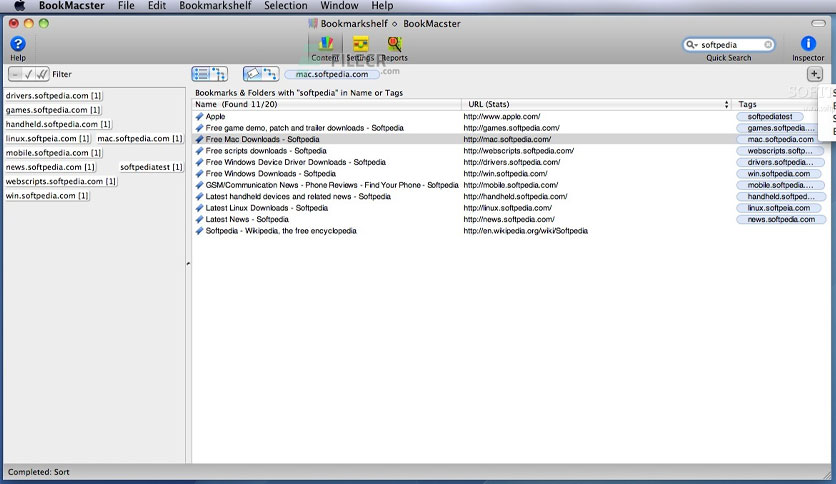Click the toolbar toggle pill in title bar

818,23
